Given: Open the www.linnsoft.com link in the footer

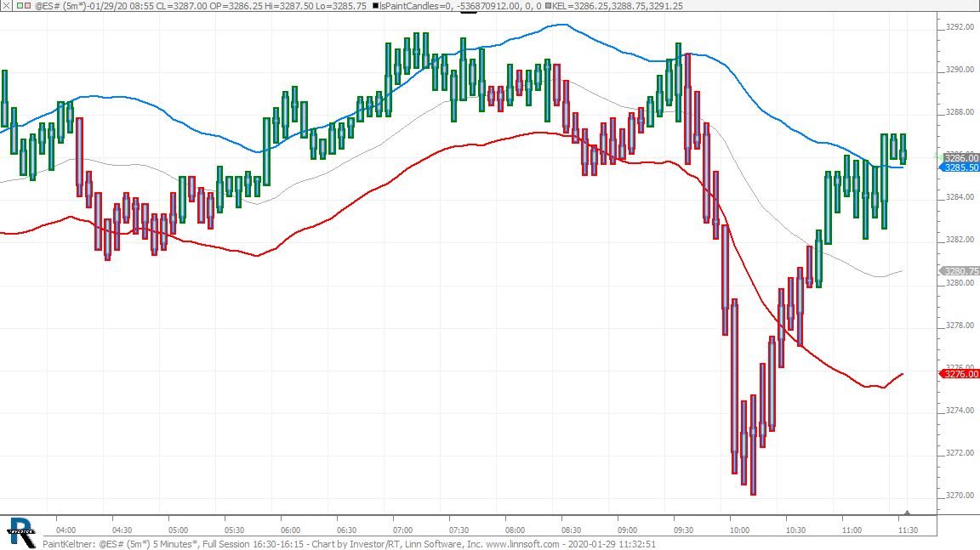Looking at the screenshot, I should click(x=522, y=544).
